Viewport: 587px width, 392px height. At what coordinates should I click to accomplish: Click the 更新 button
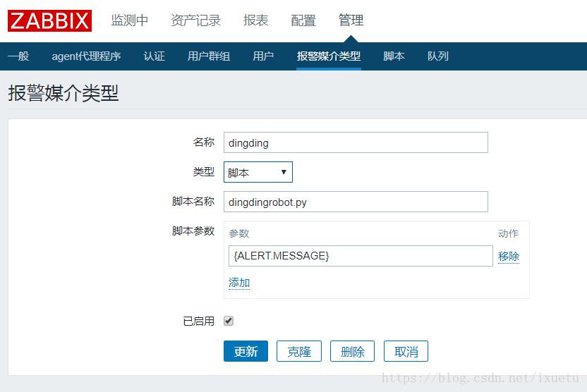(x=246, y=351)
